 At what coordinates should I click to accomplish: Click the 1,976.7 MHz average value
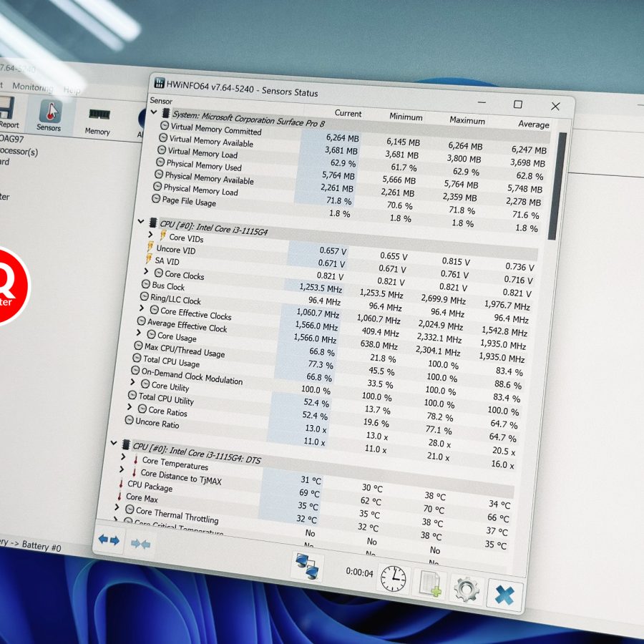click(507, 305)
